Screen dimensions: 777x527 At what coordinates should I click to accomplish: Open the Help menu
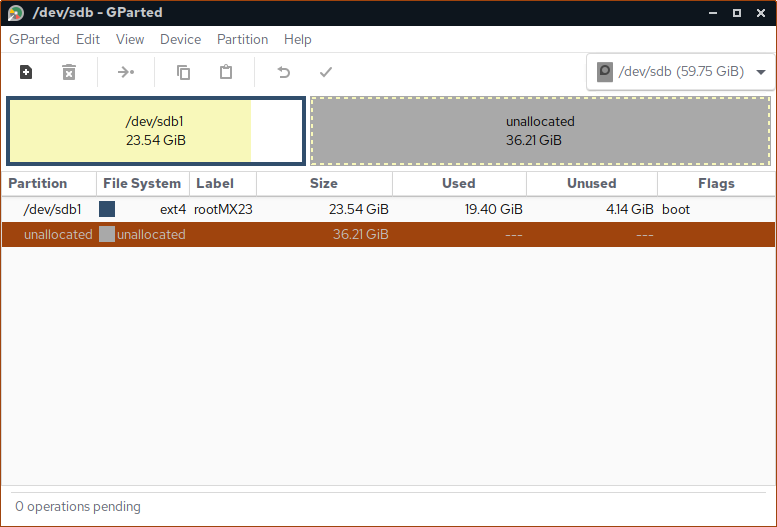coord(297,39)
